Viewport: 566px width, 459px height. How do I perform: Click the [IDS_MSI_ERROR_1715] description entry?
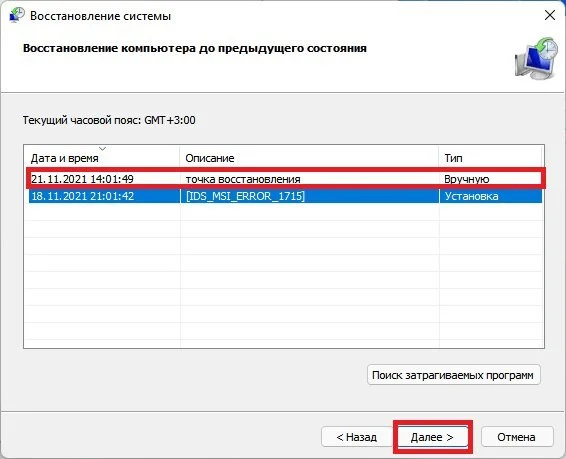click(245, 196)
